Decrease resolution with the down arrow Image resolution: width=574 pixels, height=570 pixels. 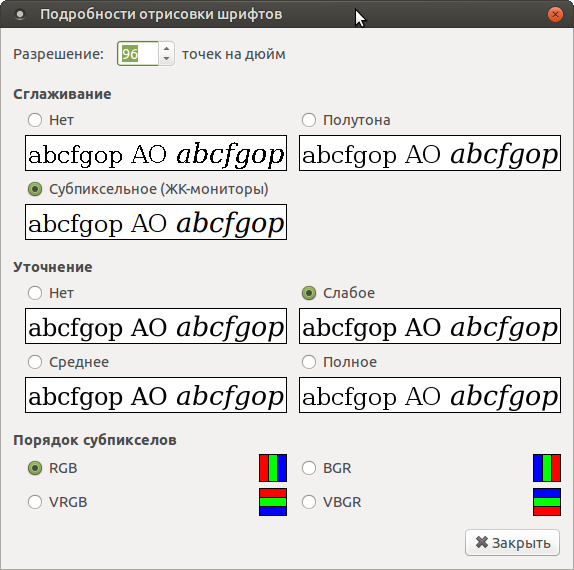167,59
